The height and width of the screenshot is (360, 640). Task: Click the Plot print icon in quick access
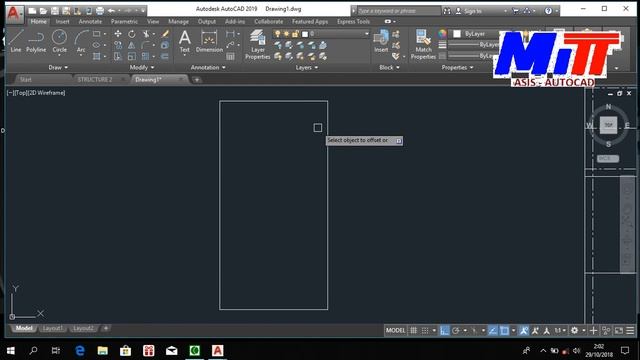coord(100,11)
